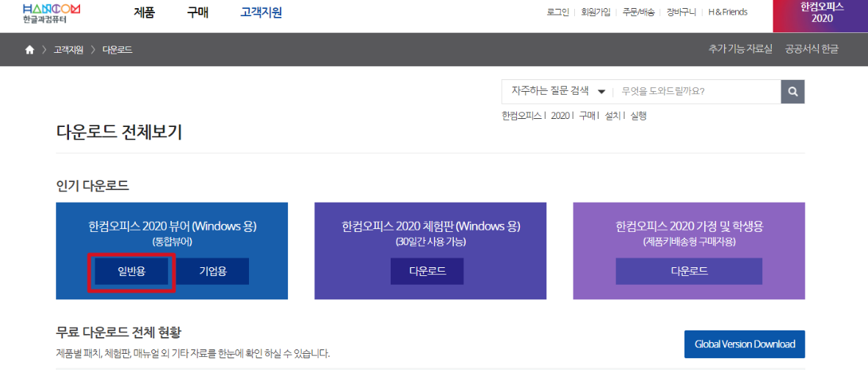Open the 구매 menu
Screen dimensions: 868x370
click(x=198, y=12)
